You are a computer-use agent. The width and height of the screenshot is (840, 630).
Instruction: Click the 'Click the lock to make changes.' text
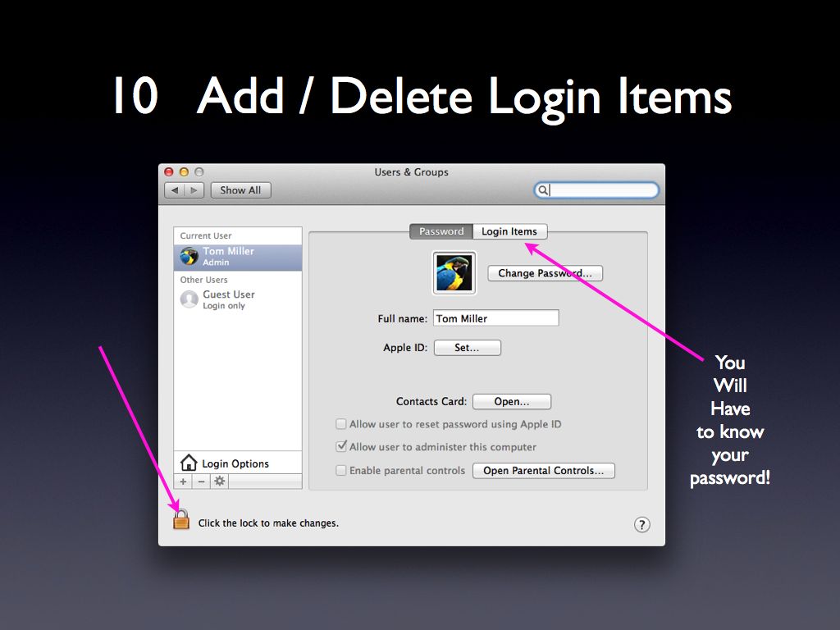tap(268, 523)
